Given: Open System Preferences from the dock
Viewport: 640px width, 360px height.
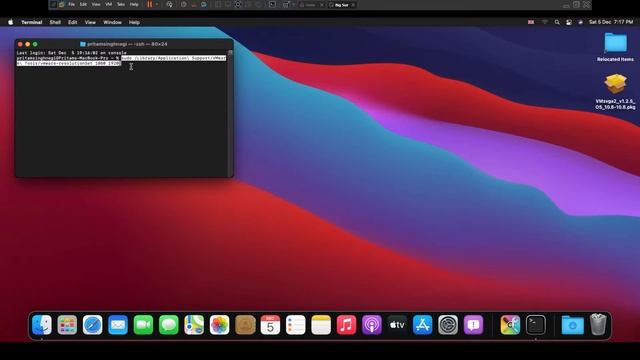Looking at the screenshot, I should [x=448, y=325].
